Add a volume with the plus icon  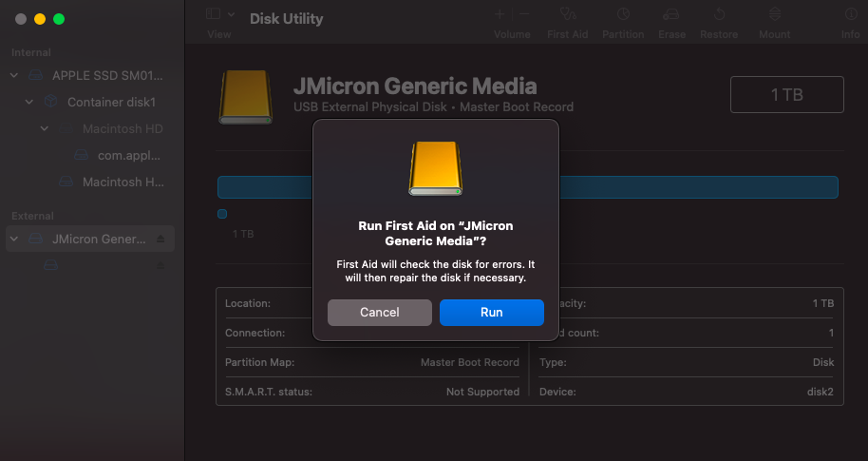(x=500, y=15)
